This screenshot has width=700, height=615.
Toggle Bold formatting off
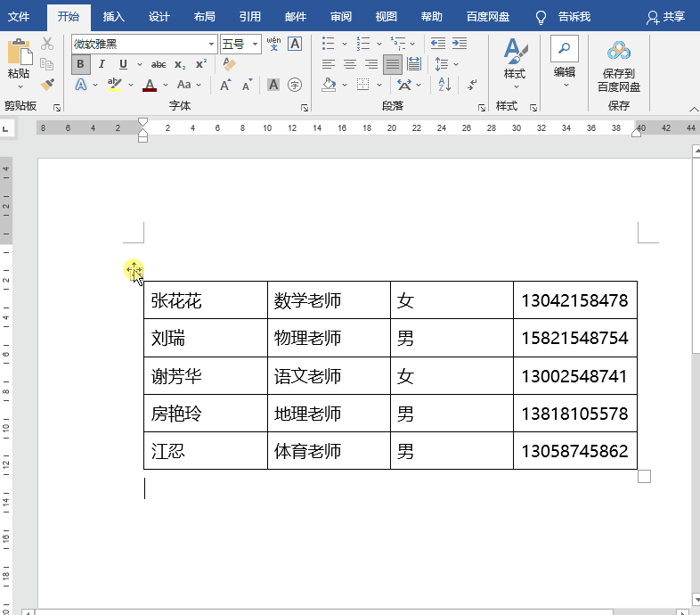click(x=81, y=64)
